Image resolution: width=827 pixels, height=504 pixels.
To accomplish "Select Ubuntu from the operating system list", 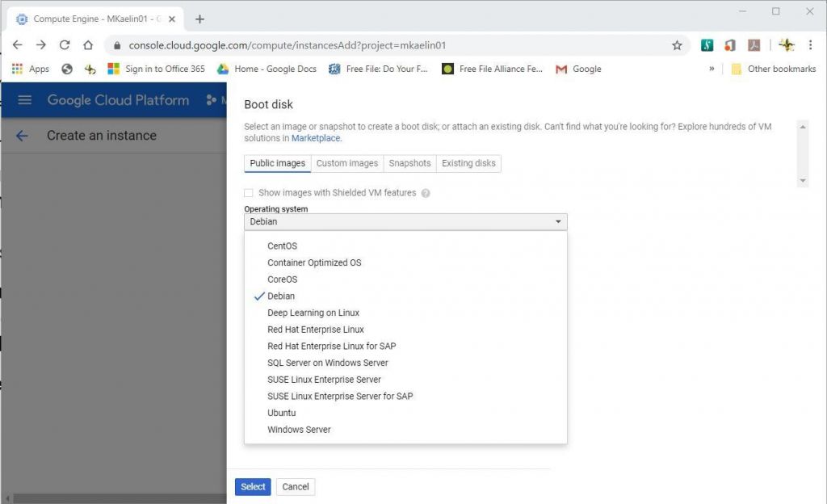I will click(282, 413).
